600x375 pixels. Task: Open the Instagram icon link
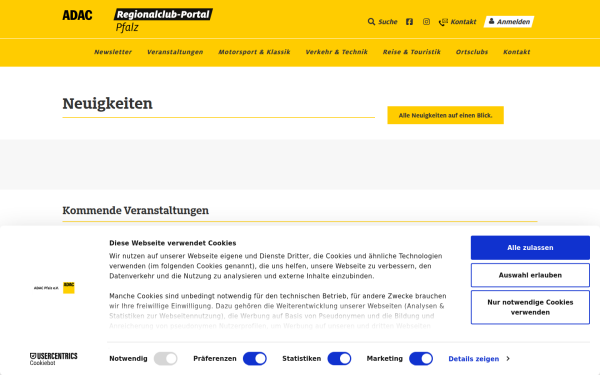tap(426, 22)
